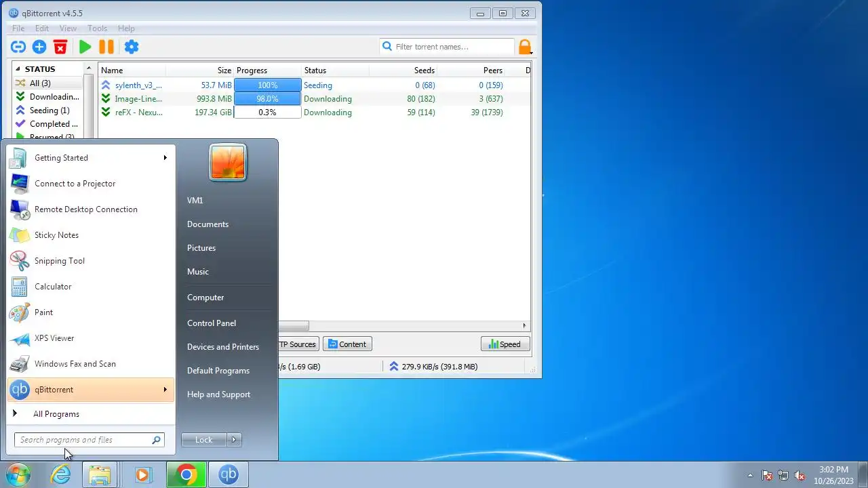The width and height of the screenshot is (868, 488).
Task: Open Help and Support
Action: (x=218, y=394)
